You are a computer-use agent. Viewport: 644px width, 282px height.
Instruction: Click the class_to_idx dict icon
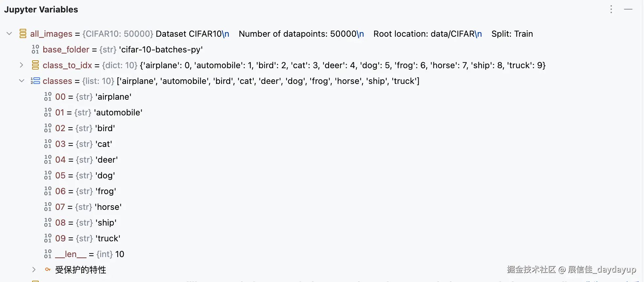pyautogui.click(x=35, y=65)
